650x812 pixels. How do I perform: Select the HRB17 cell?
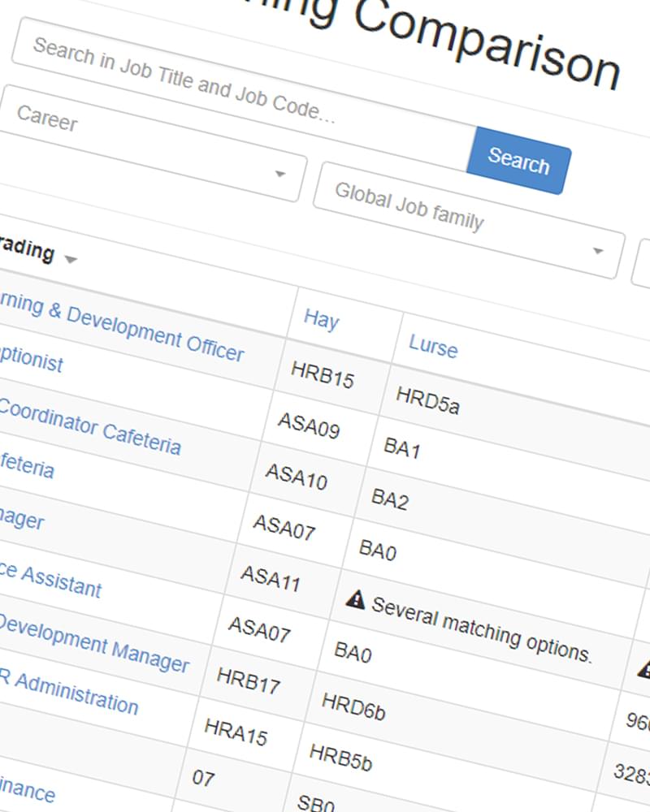(249, 680)
